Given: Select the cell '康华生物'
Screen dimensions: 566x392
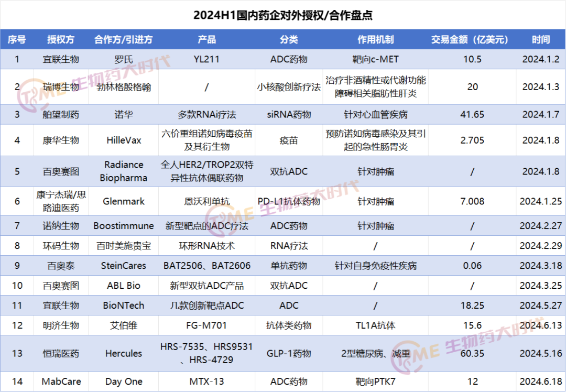Looking at the screenshot, I should coord(61,140).
